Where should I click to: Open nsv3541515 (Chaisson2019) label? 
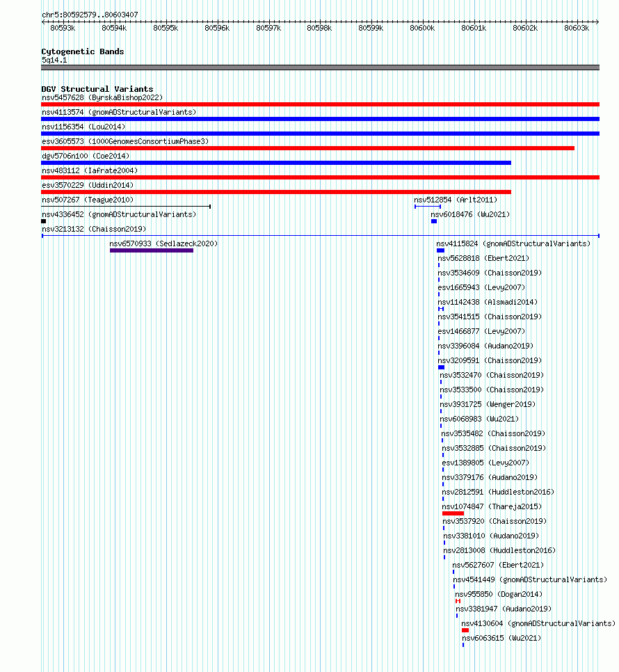click(x=490, y=317)
